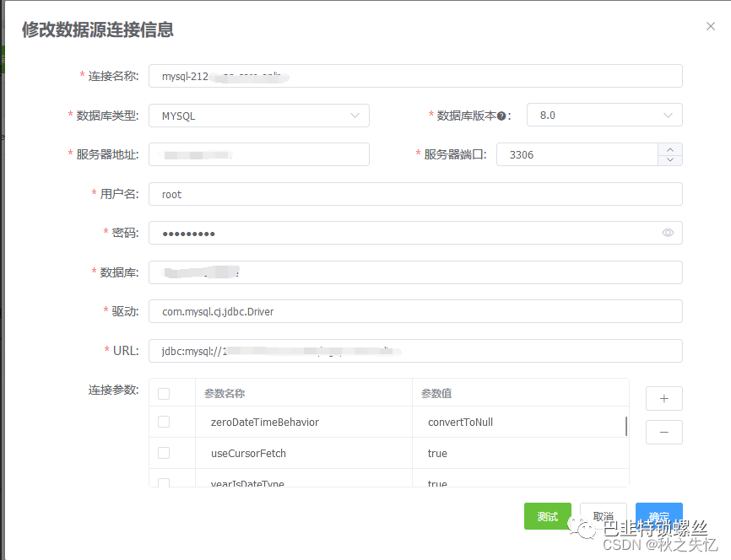Image resolution: width=731 pixels, height=560 pixels.
Task: Remove connection parameter with minus button
Action: pos(663,432)
